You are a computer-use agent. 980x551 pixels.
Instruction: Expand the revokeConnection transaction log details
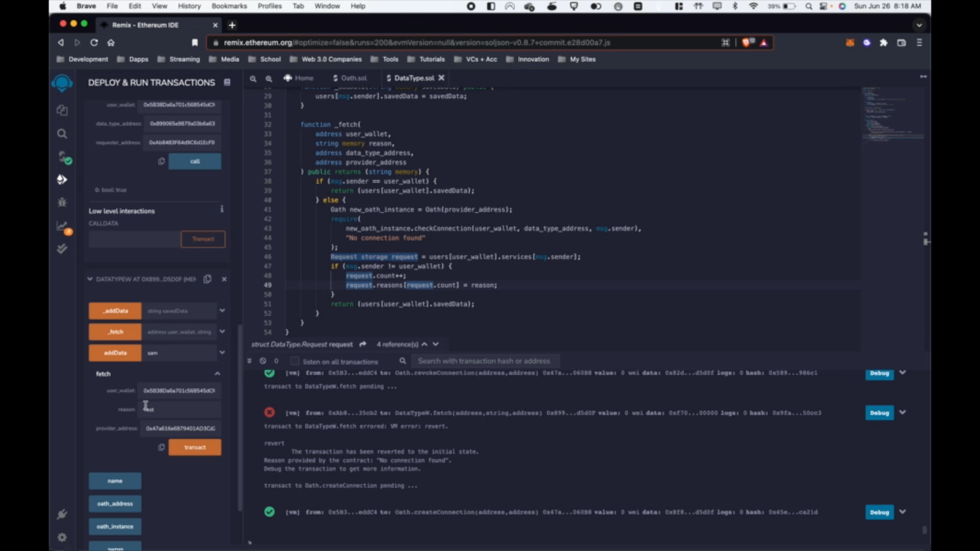tap(902, 373)
